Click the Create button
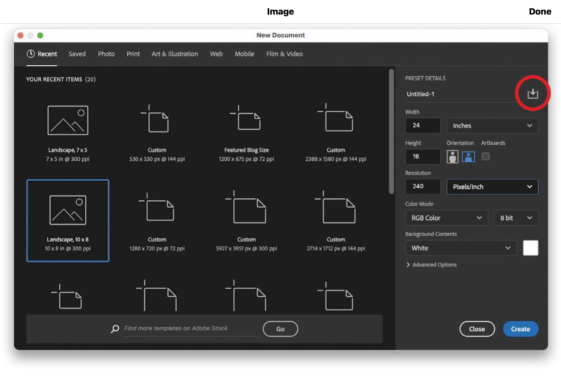Image resolution: width=561 pixels, height=392 pixels. point(520,329)
